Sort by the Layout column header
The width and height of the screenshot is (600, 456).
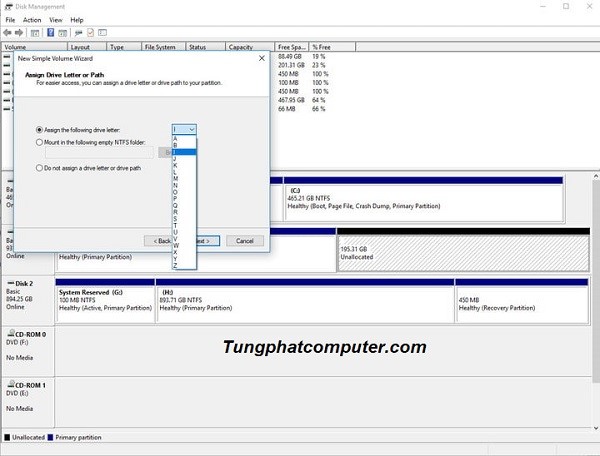pos(87,47)
